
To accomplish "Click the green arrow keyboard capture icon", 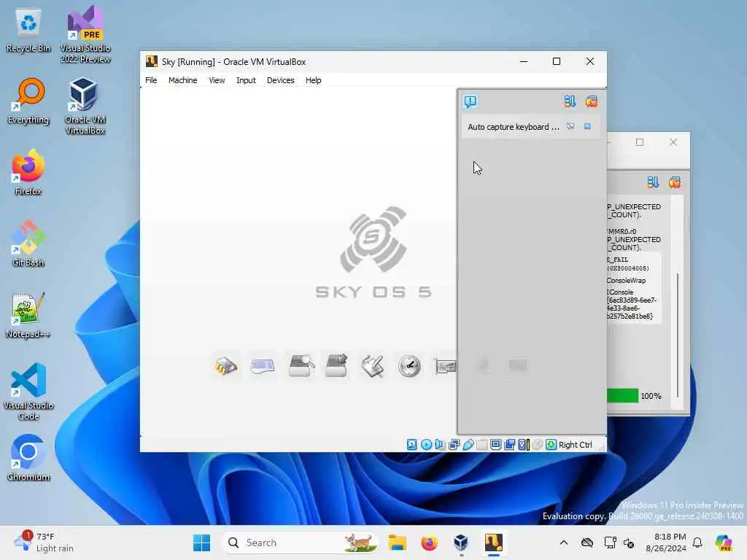I will click(x=551, y=445).
